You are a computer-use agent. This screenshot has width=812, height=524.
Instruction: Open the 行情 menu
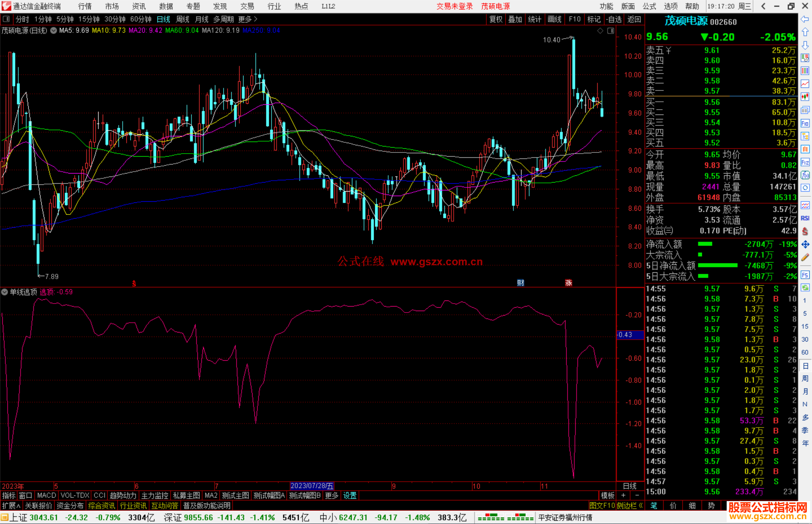[85, 6]
